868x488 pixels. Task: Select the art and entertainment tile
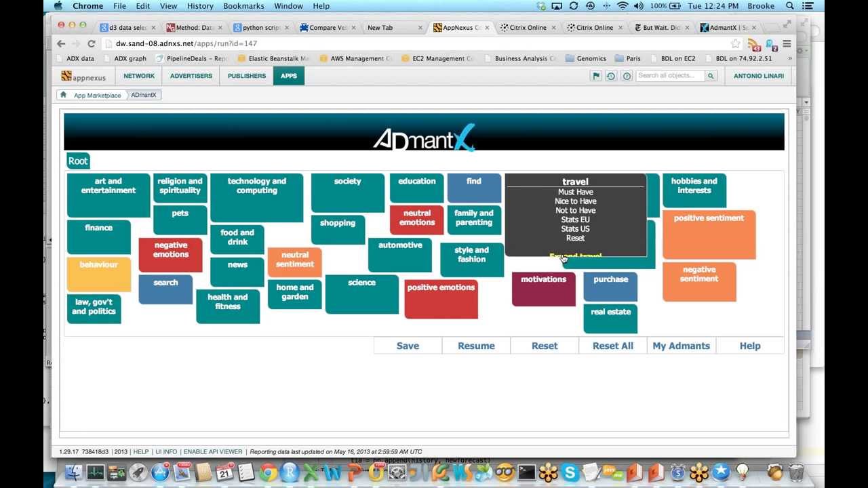(x=108, y=195)
